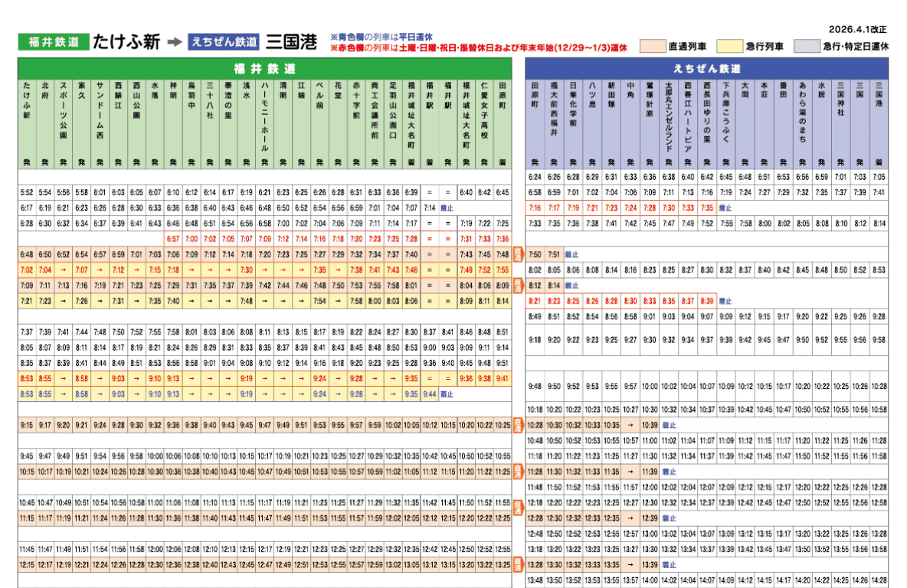The width and height of the screenshot is (907, 588).
Task: Click the 2026.4.1改正 revision date text
Action: pos(857,29)
